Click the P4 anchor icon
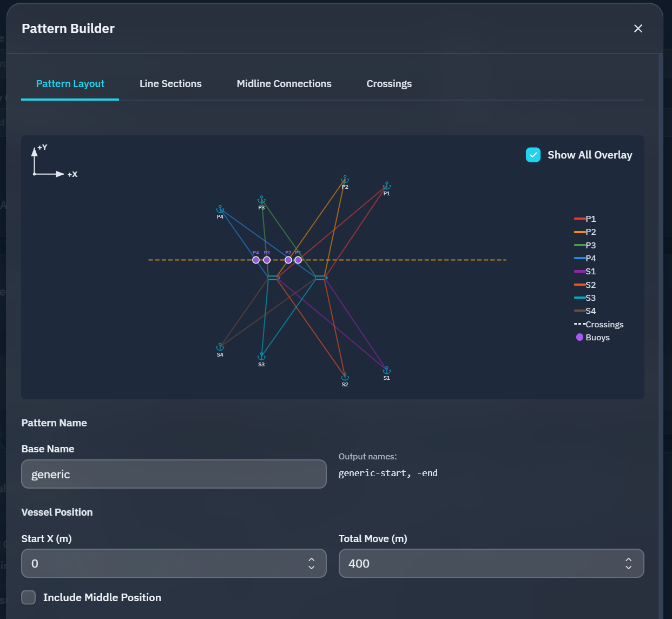The width and height of the screenshot is (672, 619). (x=220, y=209)
